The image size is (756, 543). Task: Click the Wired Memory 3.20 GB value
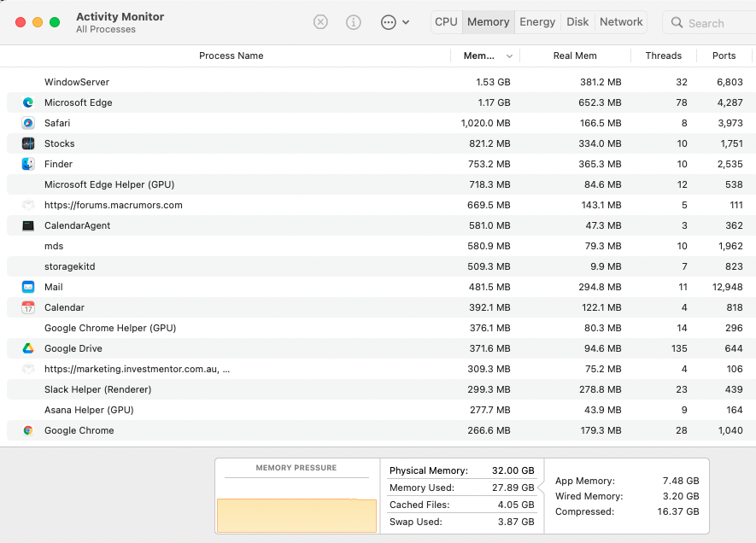(x=680, y=496)
